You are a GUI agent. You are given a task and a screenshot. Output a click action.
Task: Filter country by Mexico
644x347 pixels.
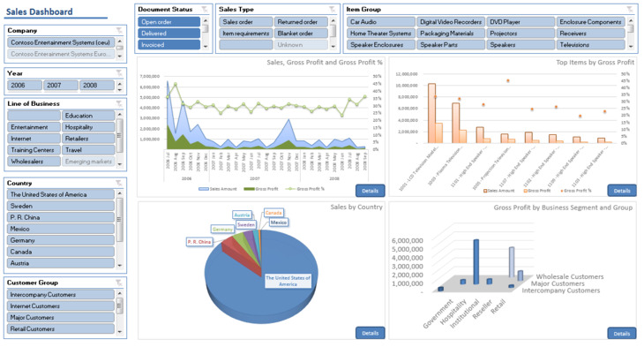[x=61, y=229]
